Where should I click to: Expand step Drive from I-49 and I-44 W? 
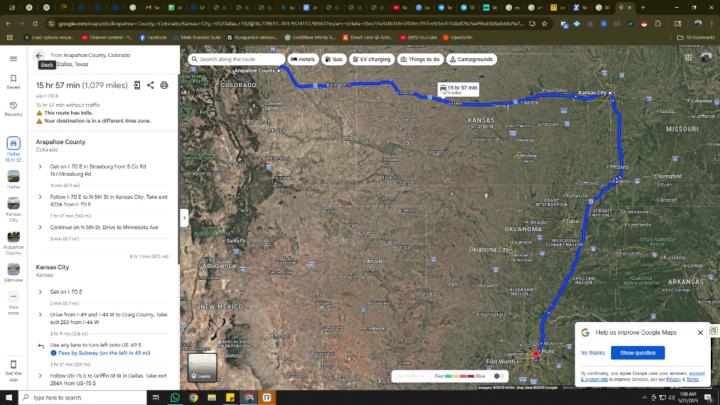(x=40, y=315)
